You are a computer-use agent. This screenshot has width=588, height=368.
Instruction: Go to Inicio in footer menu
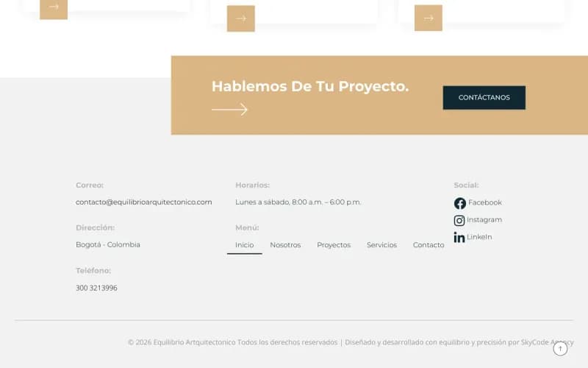click(245, 245)
